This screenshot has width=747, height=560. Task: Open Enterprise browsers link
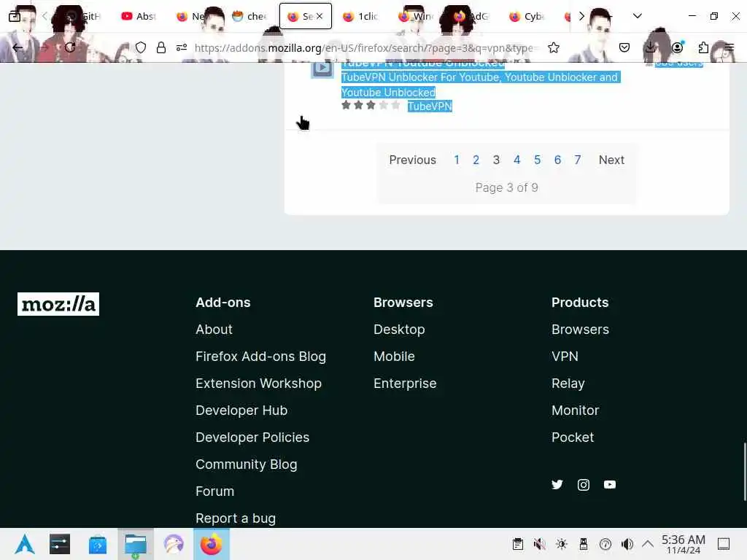(404, 384)
